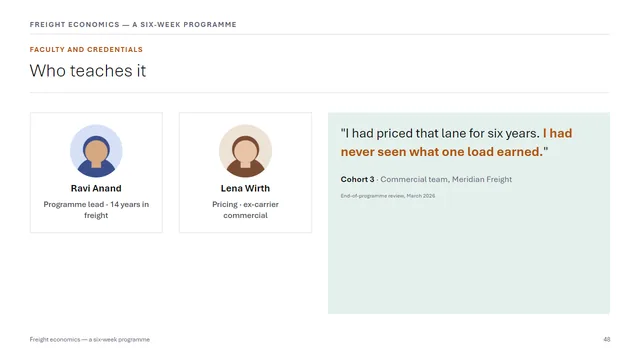Click 'Commercial team, Meridian Freight' text
Screen dimensions: 640x360
(x=446, y=179)
